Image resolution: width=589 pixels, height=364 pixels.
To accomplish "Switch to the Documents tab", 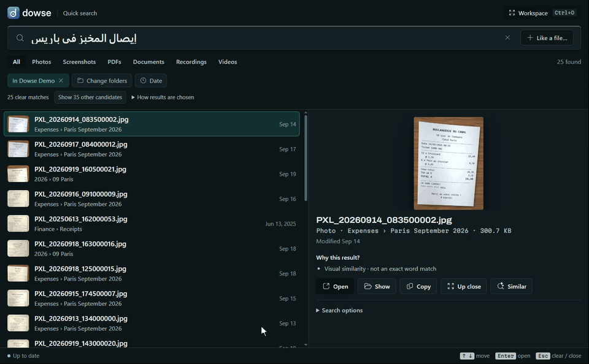I will tap(148, 61).
